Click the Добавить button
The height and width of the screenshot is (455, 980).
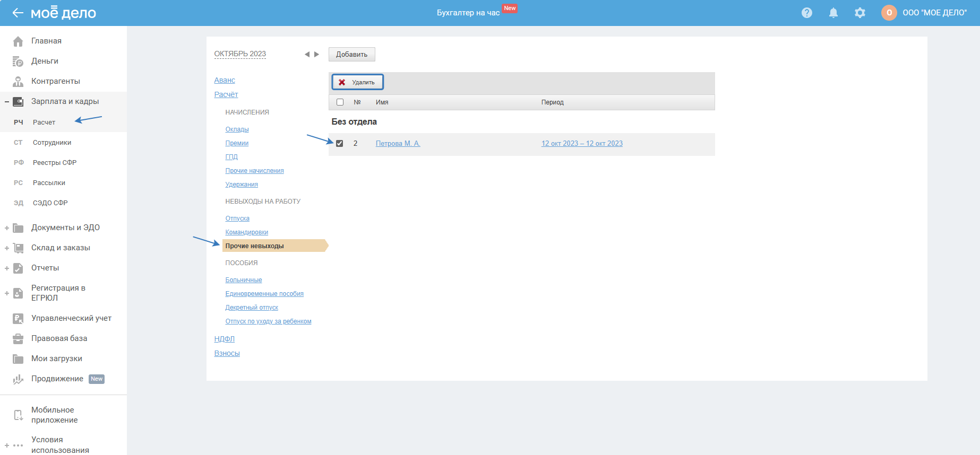coord(352,55)
